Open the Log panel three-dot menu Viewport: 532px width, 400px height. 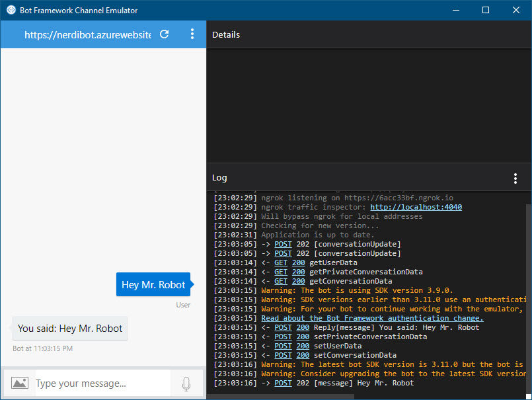click(x=515, y=179)
